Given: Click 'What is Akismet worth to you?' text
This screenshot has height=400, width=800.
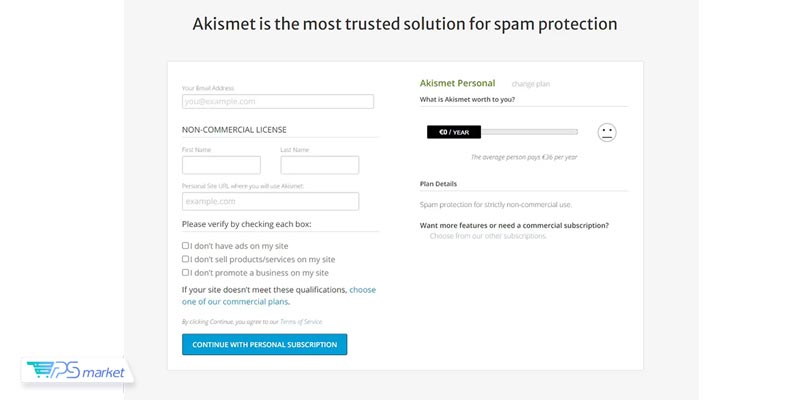Looking at the screenshot, I should tap(467, 99).
